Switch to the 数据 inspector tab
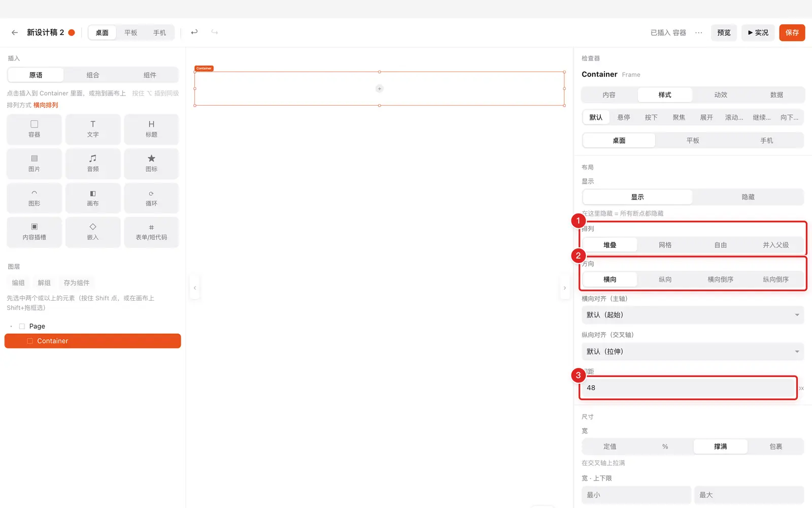This screenshot has height=508, width=812. pyautogui.click(x=776, y=95)
